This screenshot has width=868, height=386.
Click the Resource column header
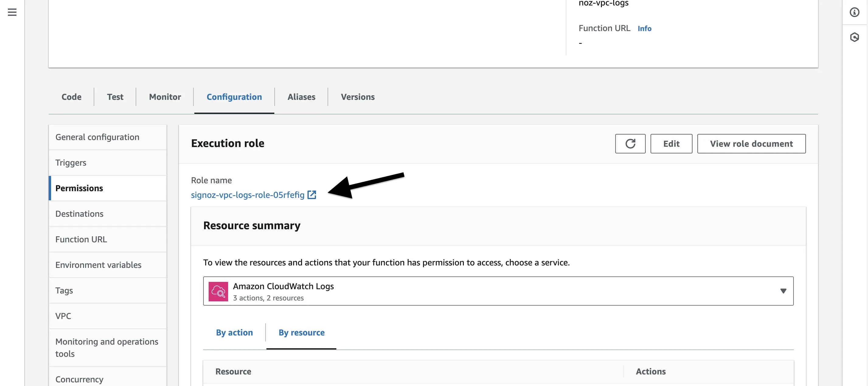point(233,371)
